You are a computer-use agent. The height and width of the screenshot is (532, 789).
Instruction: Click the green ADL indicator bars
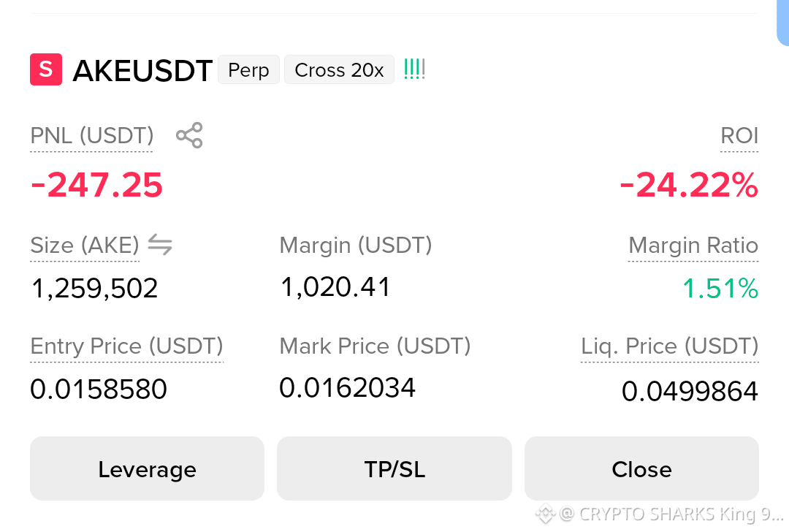(415, 69)
